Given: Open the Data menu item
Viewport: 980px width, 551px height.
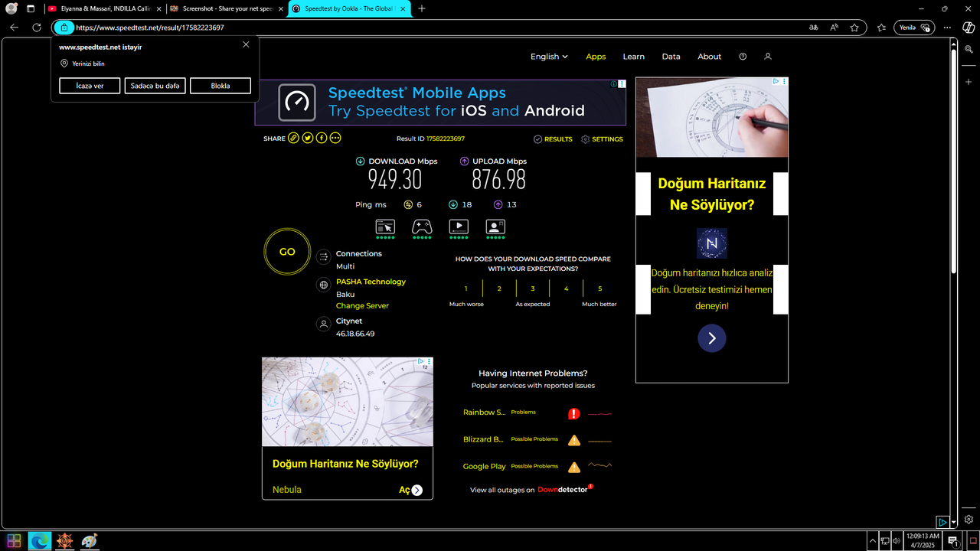Looking at the screenshot, I should tap(671, 57).
